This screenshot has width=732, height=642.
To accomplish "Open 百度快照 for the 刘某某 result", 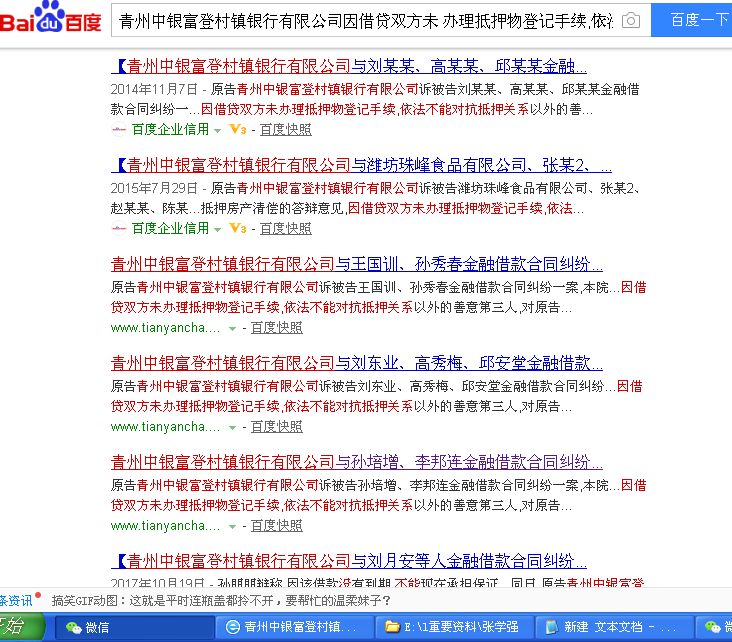I will (285, 129).
